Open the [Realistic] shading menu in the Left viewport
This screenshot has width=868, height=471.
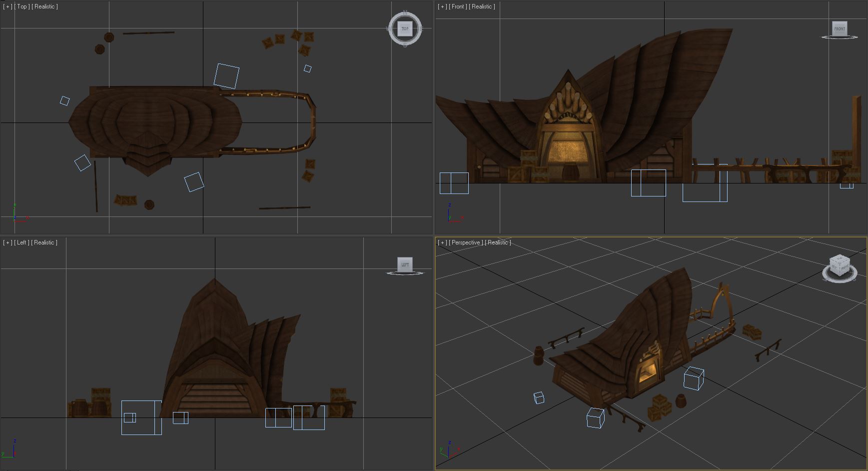coord(44,242)
